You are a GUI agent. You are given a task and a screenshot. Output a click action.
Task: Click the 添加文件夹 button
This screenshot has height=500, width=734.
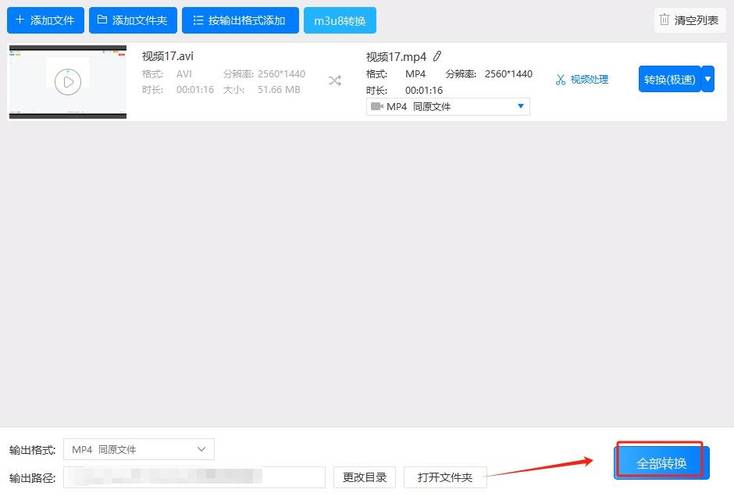point(133,20)
